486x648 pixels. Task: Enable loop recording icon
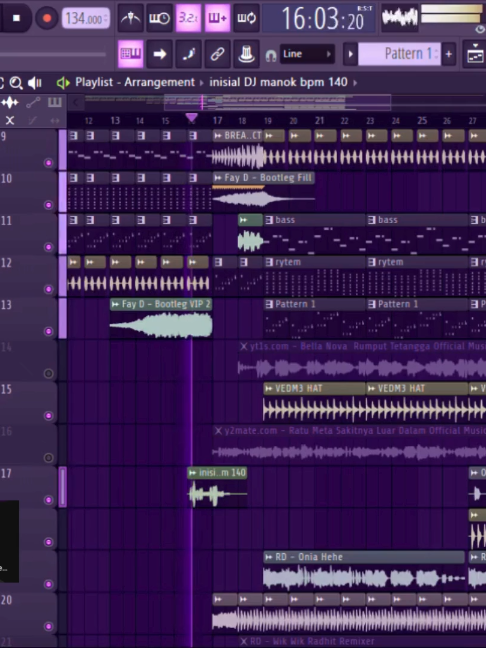tap(246, 18)
